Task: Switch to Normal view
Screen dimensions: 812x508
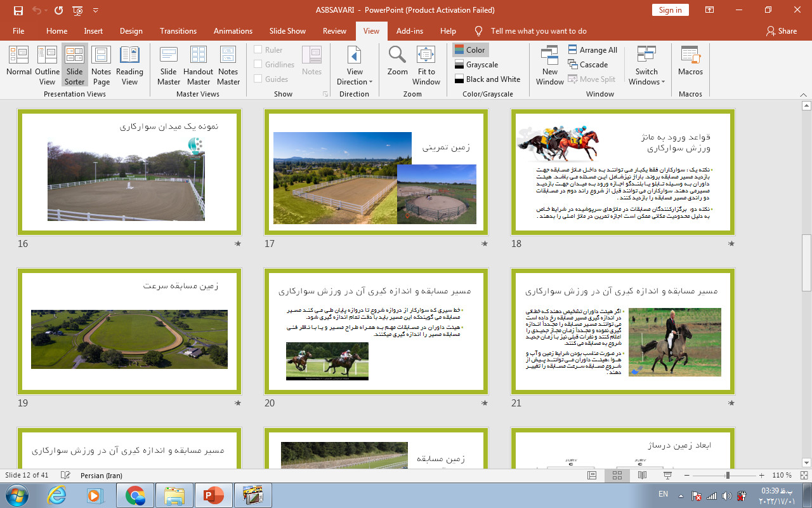Action: point(19,63)
